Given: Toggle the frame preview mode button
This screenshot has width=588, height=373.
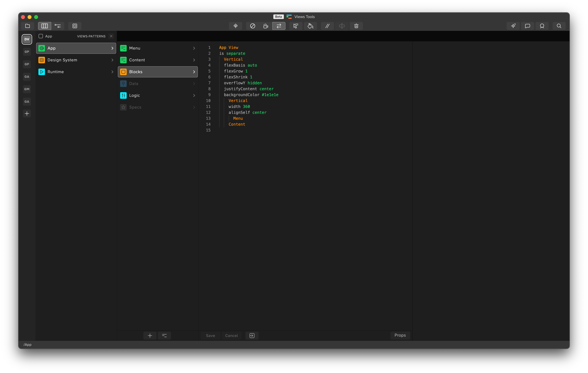Looking at the screenshot, I should tap(75, 26).
